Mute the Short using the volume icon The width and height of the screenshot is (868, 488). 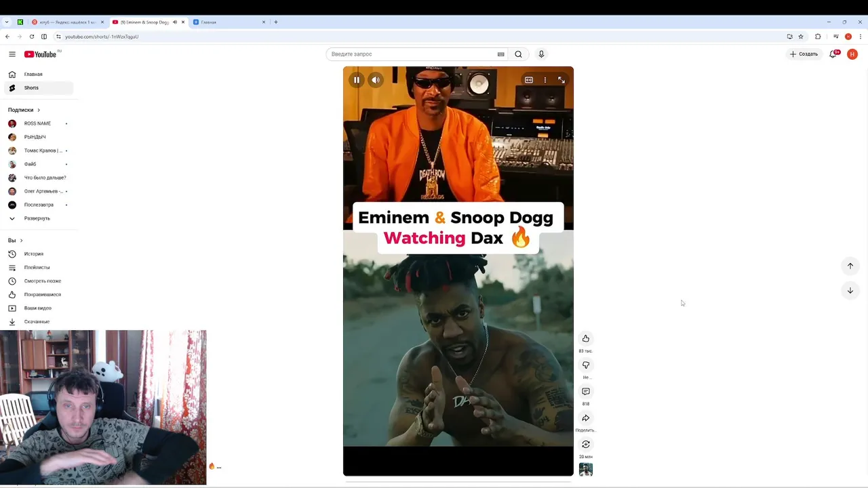pyautogui.click(x=376, y=80)
